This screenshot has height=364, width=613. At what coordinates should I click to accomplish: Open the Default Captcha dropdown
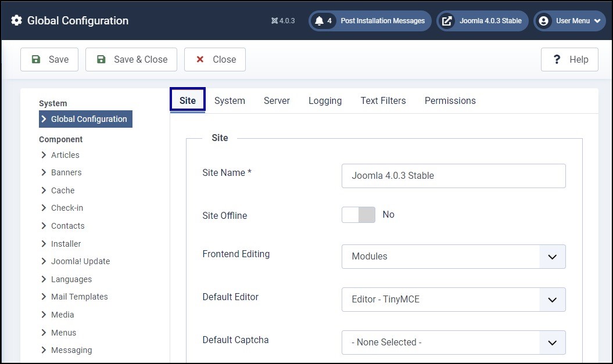pyautogui.click(x=453, y=343)
